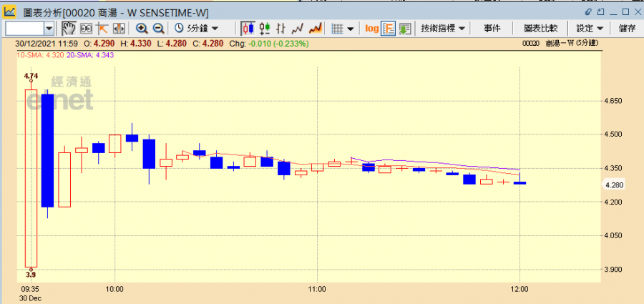Toggle the highlighted F chart option

pyautogui.click(x=389, y=29)
